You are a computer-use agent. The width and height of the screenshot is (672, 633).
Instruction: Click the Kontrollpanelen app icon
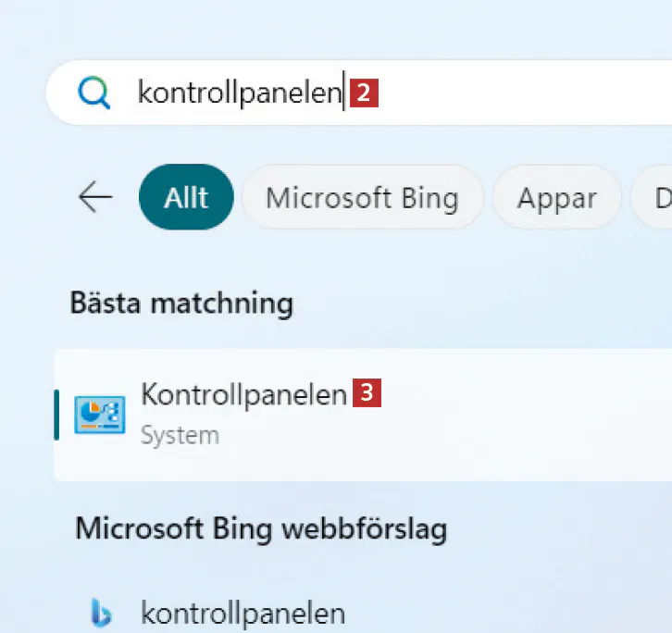[x=99, y=414]
